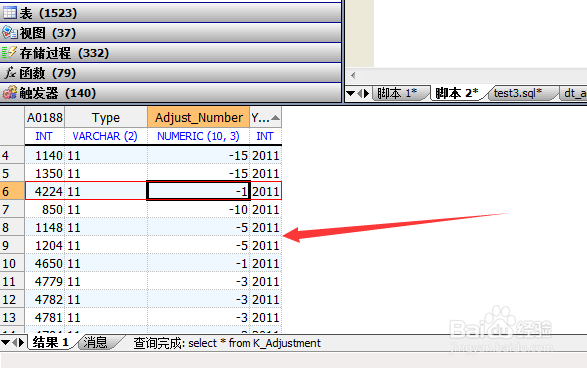Click Adjust_Number cell -10 in row 7
This screenshot has height=368, width=587.
coord(198,209)
